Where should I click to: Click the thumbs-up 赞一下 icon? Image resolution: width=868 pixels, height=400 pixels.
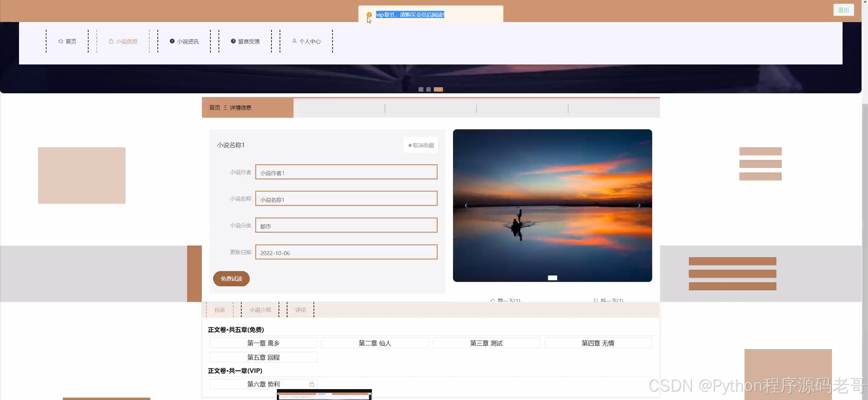click(x=493, y=300)
